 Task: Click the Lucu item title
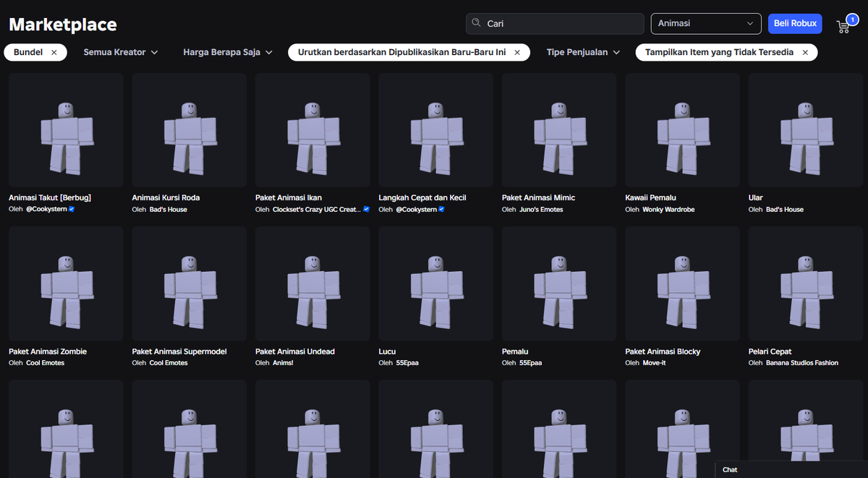[x=387, y=351]
